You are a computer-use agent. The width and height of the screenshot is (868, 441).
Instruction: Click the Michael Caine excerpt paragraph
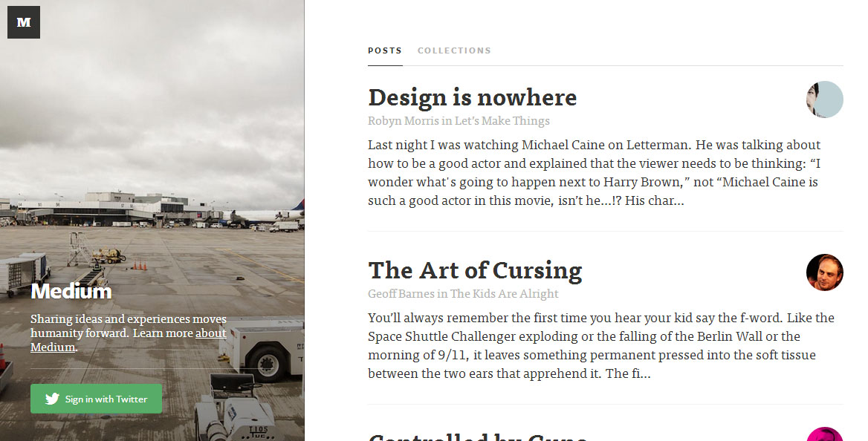click(594, 172)
